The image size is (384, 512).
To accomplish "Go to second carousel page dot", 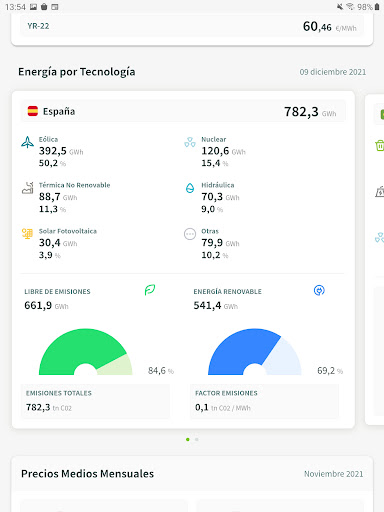I will point(197,439).
